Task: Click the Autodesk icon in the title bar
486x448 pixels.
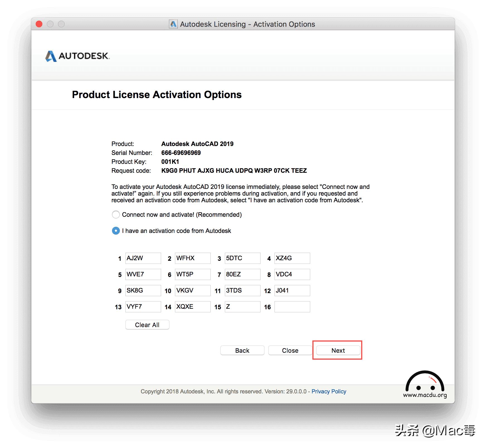Action: tap(173, 24)
